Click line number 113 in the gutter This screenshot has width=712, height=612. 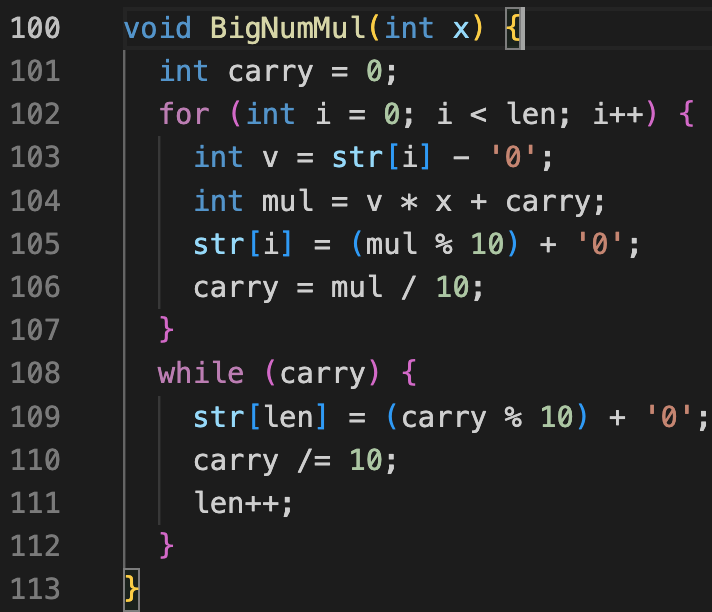point(36,588)
